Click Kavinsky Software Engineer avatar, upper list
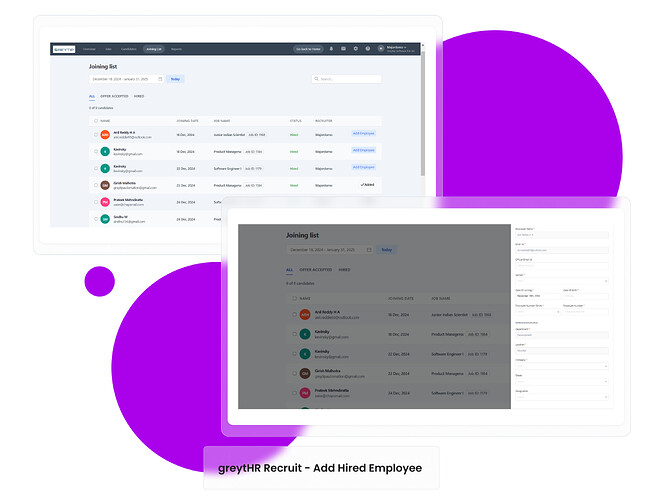666x500 pixels. [x=105, y=168]
